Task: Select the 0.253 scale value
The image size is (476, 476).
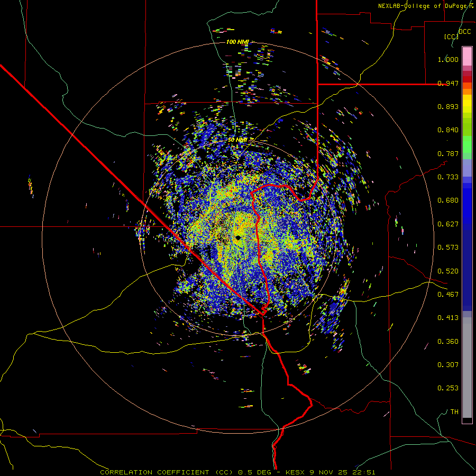Action: coord(448,388)
